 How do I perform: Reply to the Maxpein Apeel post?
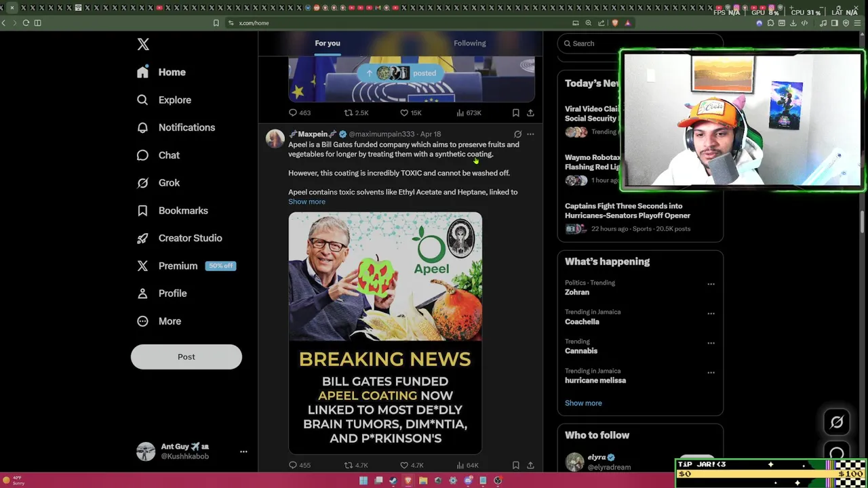(299, 465)
